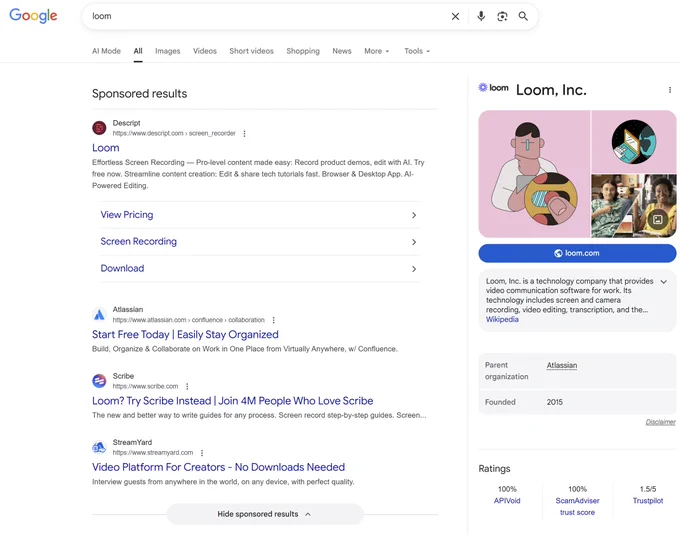Collapse with Hide sponsored results button
Image resolution: width=680 pixels, height=535 pixels.
(x=265, y=514)
